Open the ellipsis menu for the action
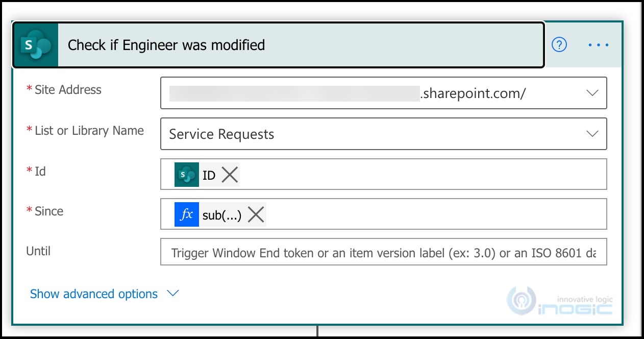This screenshot has height=339, width=644. point(598,45)
